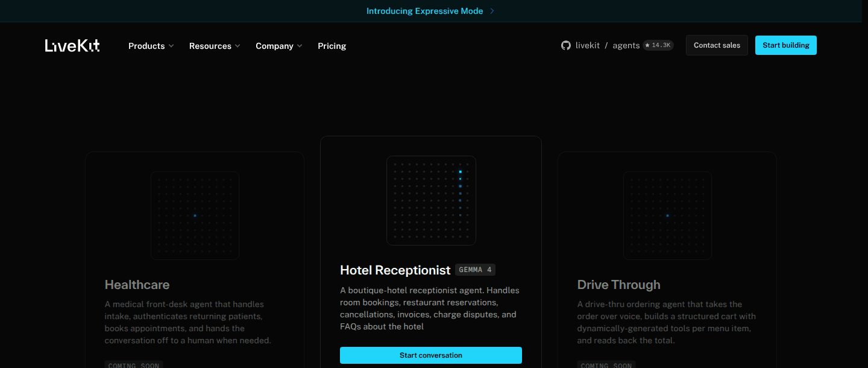This screenshot has height=368, width=868.
Task: Start conversation with the Hotel Receptionist
Action: (x=431, y=355)
